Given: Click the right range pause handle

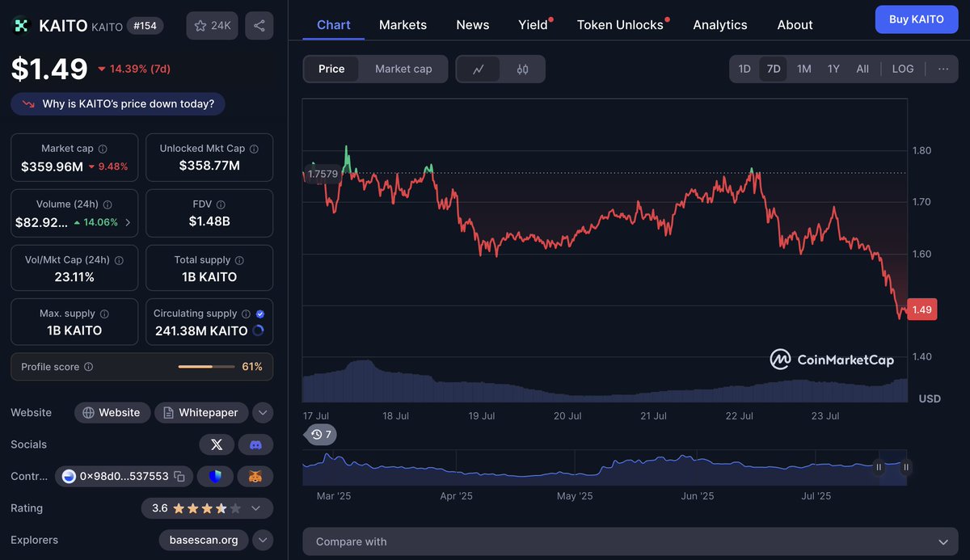Looking at the screenshot, I should (906, 467).
